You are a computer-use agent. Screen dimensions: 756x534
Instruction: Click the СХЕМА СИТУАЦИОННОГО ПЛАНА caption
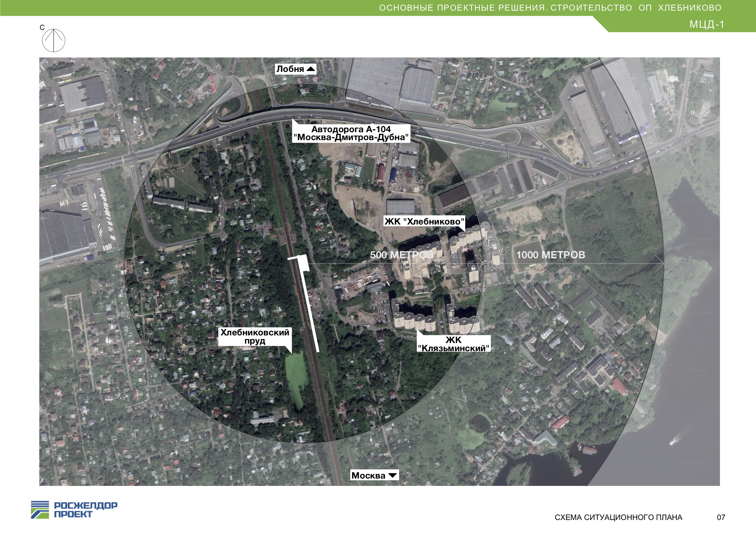[x=619, y=518]
